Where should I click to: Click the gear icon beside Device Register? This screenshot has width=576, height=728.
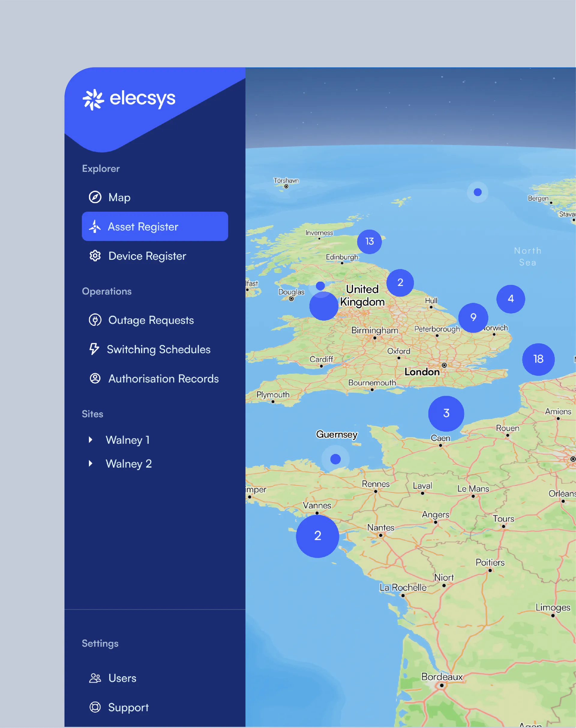95,256
